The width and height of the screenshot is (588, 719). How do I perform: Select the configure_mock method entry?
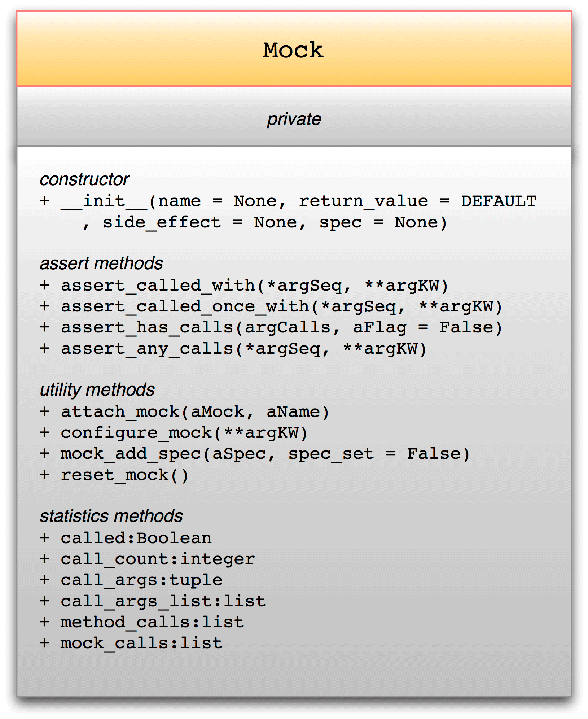pyautogui.click(x=174, y=433)
